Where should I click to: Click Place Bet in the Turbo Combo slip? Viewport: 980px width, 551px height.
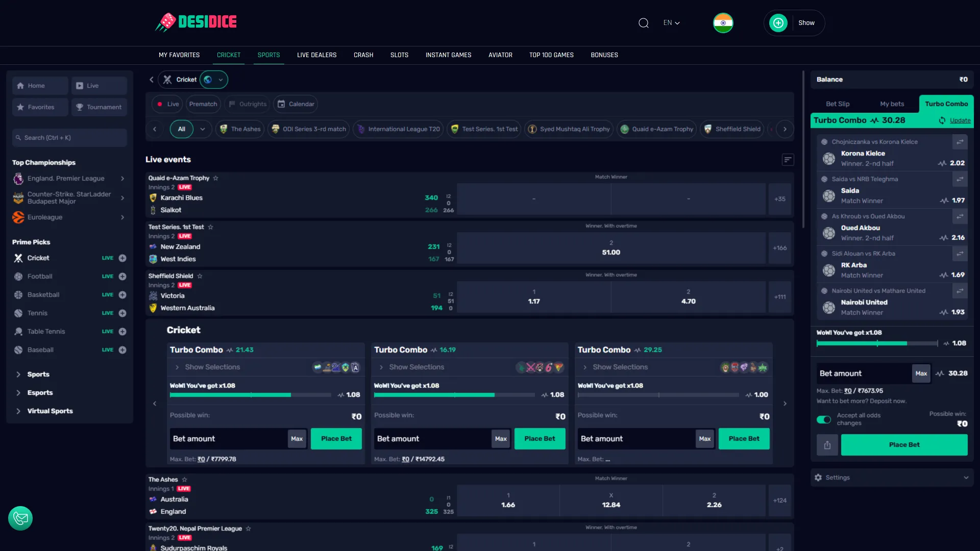click(x=903, y=444)
